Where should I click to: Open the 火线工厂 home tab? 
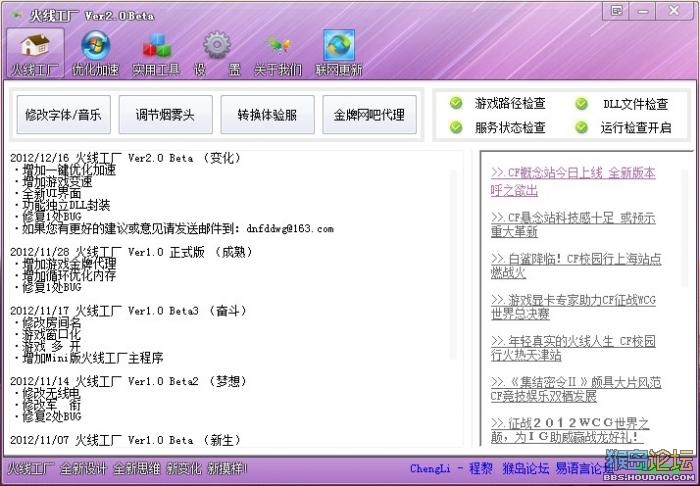click(x=35, y=54)
